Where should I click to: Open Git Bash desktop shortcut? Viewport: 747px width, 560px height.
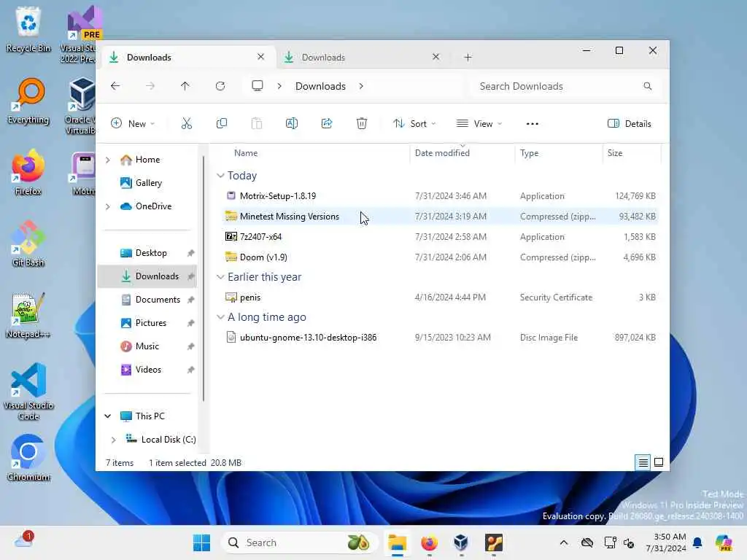(28, 245)
